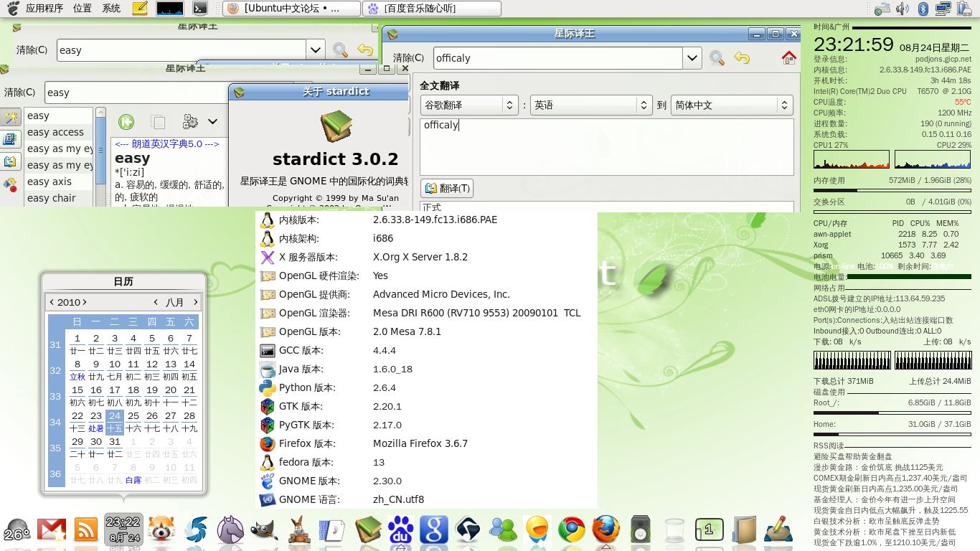Toggle the red dot tree sidebar button

tap(11, 184)
